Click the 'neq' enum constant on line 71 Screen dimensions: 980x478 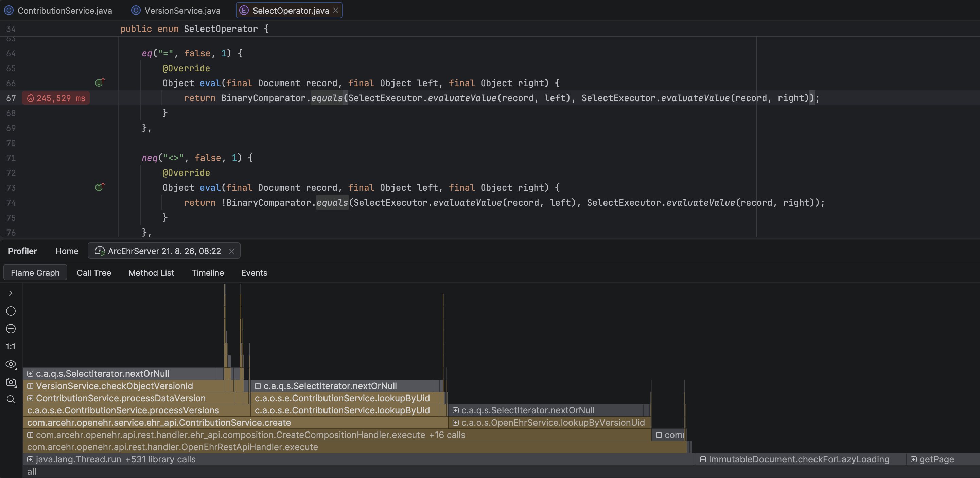[x=150, y=158]
